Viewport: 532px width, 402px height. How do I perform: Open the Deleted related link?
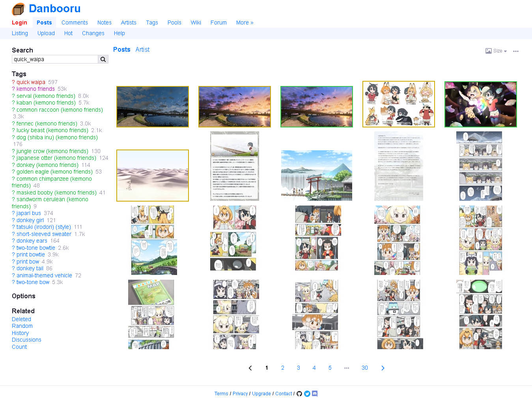[x=21, y=319]
